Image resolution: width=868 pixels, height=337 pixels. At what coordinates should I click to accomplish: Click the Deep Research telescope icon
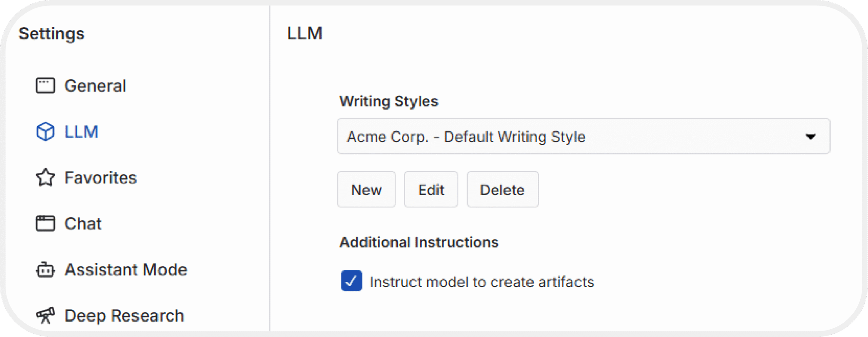[45, 315]
